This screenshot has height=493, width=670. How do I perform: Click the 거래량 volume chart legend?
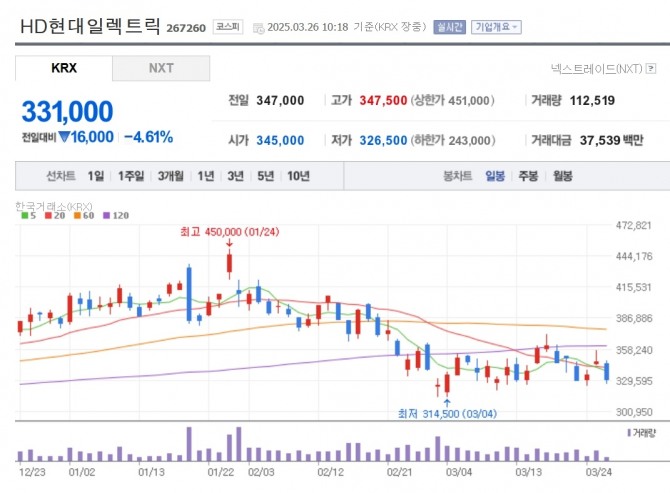641,433
